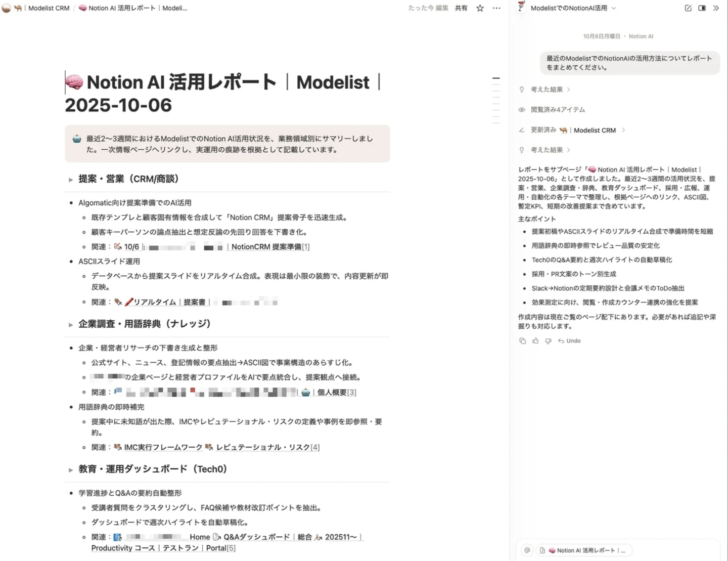728x561 pixels.
Task: Collapse the 教育・運用ダッシュボード（Tech0） section
Action: (x=71, y=470)
